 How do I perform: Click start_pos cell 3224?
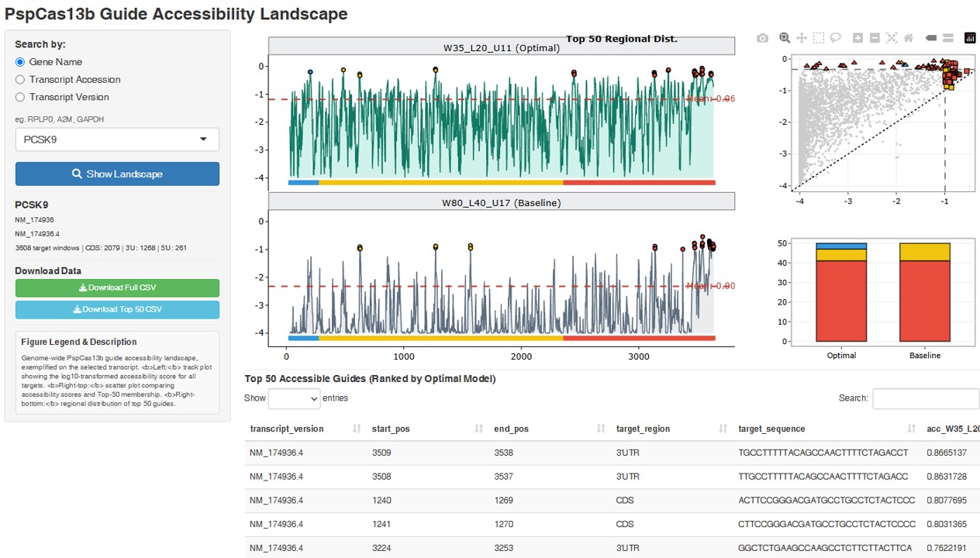(x=381, y=549)
